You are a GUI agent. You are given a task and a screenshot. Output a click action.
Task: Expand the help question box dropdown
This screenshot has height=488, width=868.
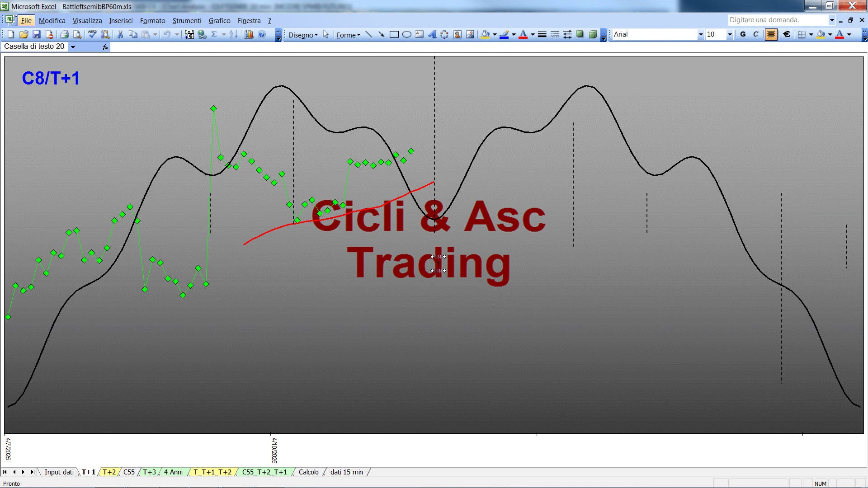pyautogui.click(x=832, y=20)
